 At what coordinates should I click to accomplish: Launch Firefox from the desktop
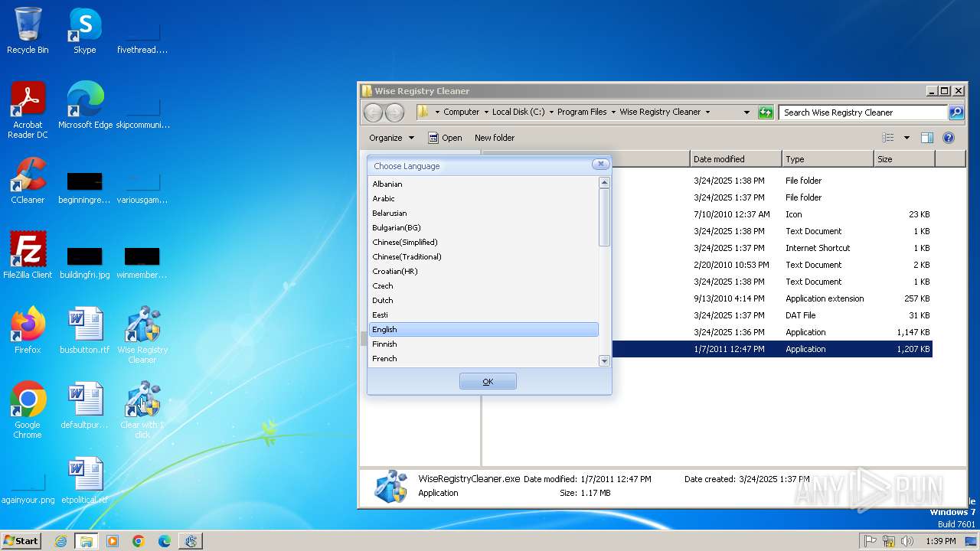click(28, 330)
